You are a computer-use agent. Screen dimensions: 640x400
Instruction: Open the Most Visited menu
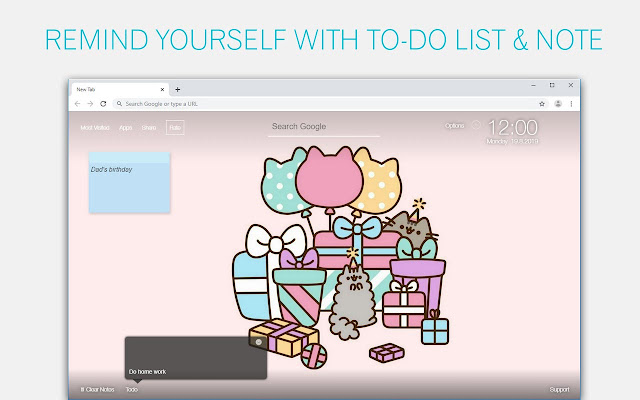pyautogui.click(x=95, y=128)
